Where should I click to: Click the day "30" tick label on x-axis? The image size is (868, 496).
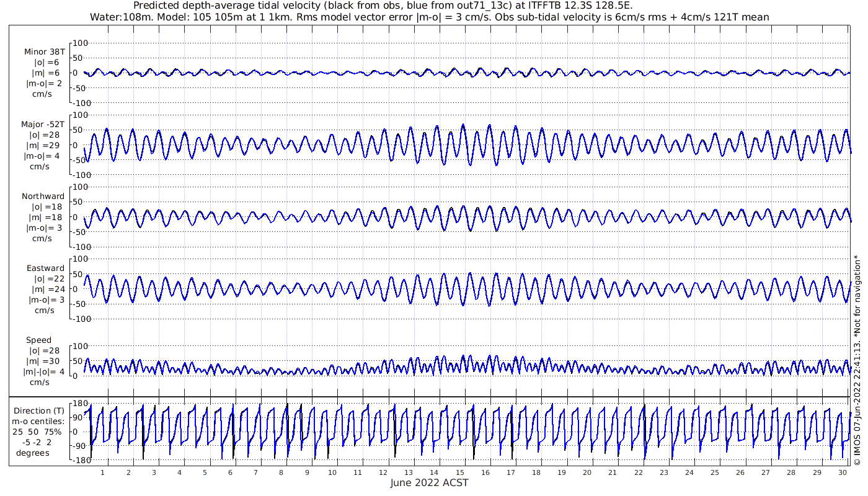(842, 472)
